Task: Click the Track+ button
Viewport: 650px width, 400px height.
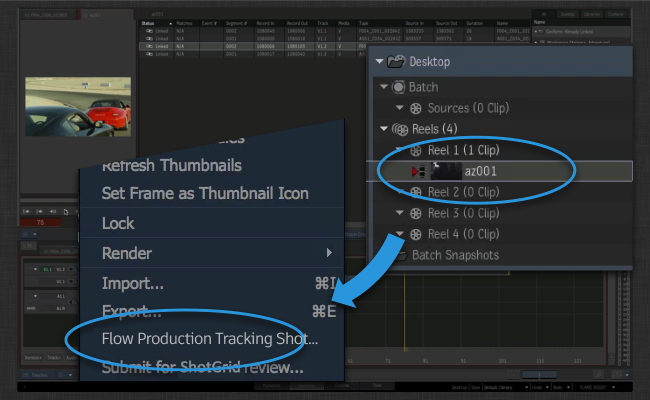Action: [54, 357]
